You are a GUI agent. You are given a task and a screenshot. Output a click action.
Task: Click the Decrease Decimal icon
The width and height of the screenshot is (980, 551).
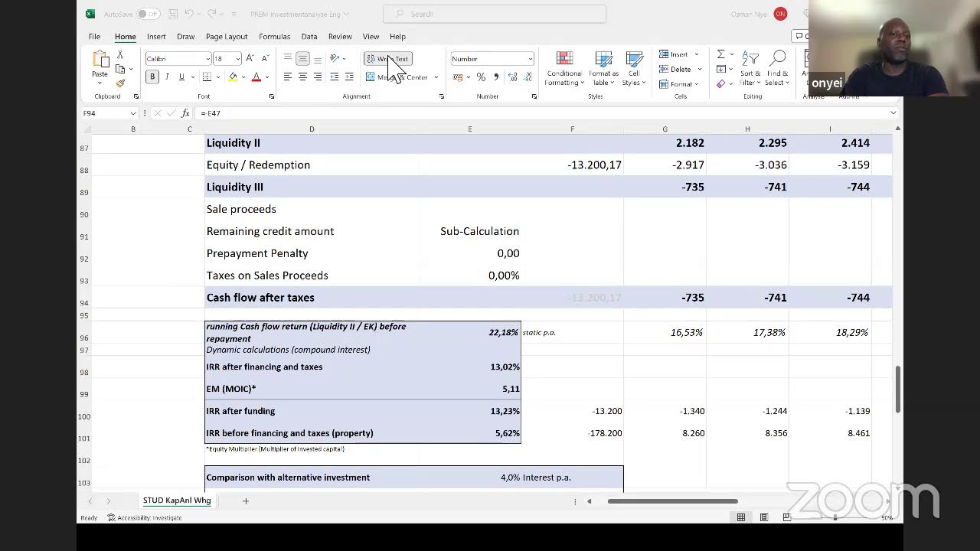coord(528,77)
